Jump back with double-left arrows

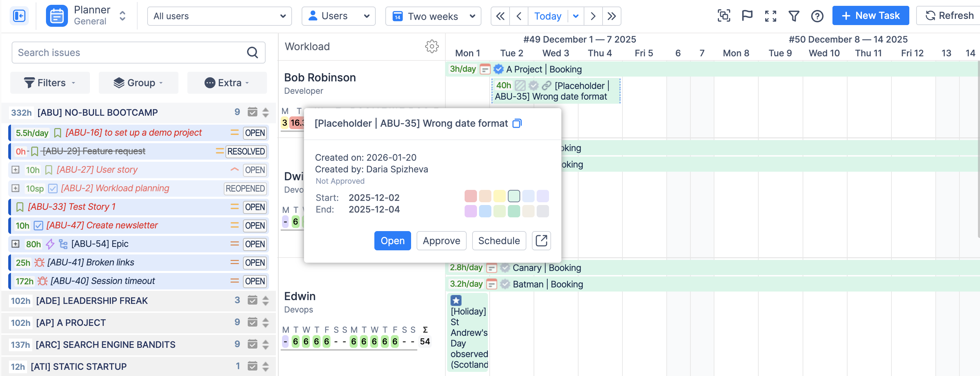tap(500, 16)
